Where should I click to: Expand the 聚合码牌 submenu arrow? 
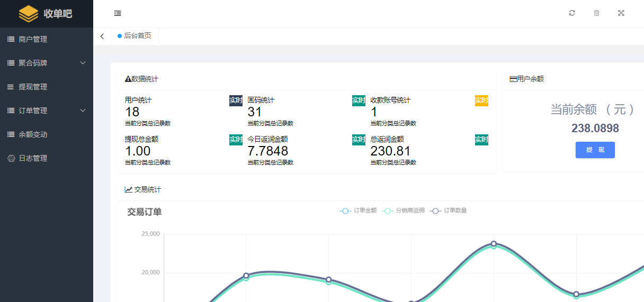83,63
